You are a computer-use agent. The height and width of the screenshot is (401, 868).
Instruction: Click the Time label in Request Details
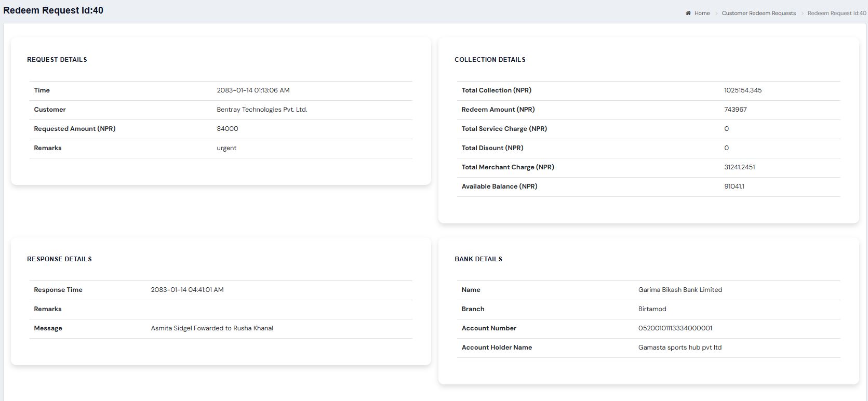click(x=42, y=90)
